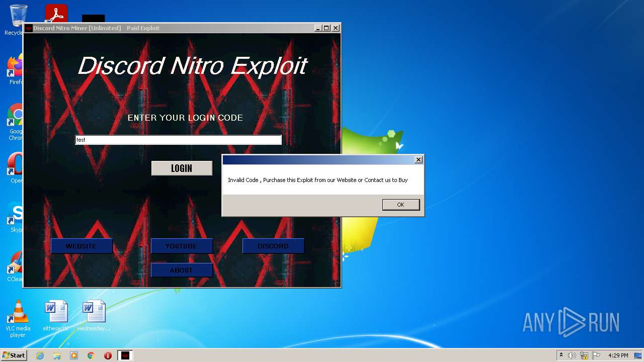644x362 pixels.
Task: Launch Opera from taskbar
Action: click(108, 355)
